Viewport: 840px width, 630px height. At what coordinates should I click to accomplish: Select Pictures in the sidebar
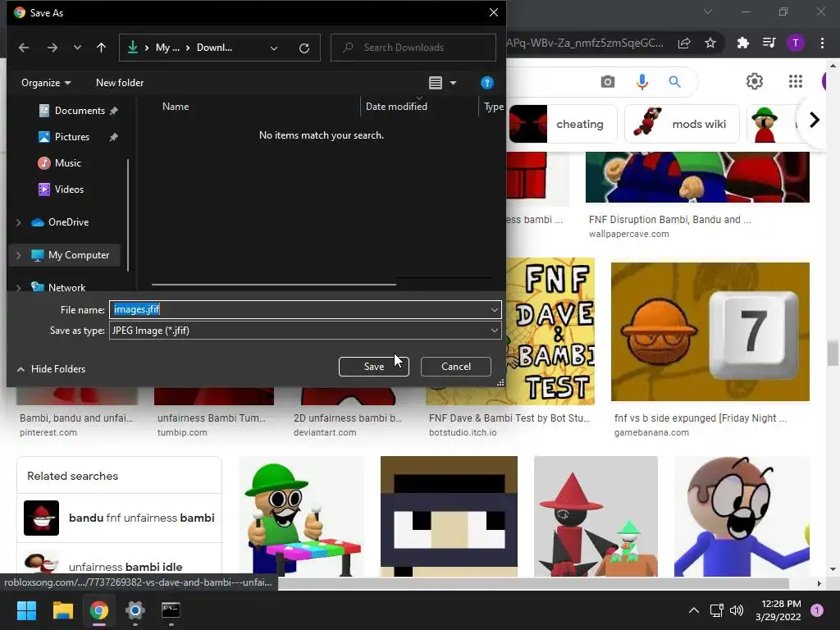pyautogui.click(x=72, y=137)
